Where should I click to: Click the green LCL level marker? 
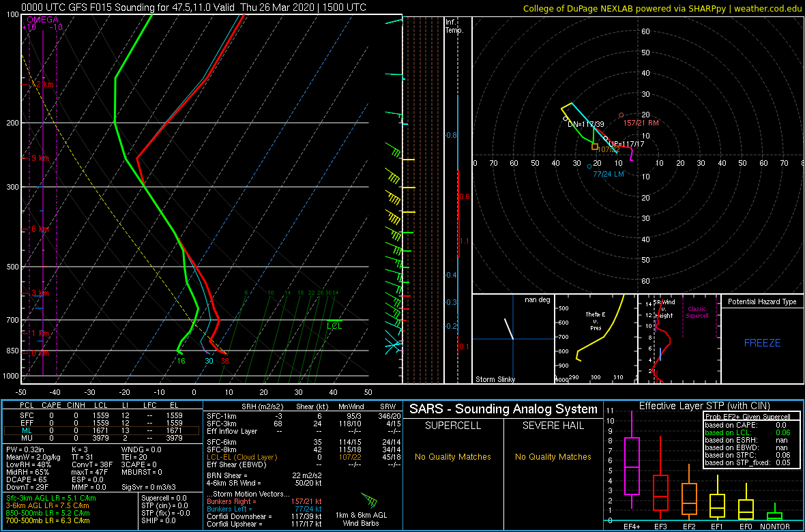[334, 325]
